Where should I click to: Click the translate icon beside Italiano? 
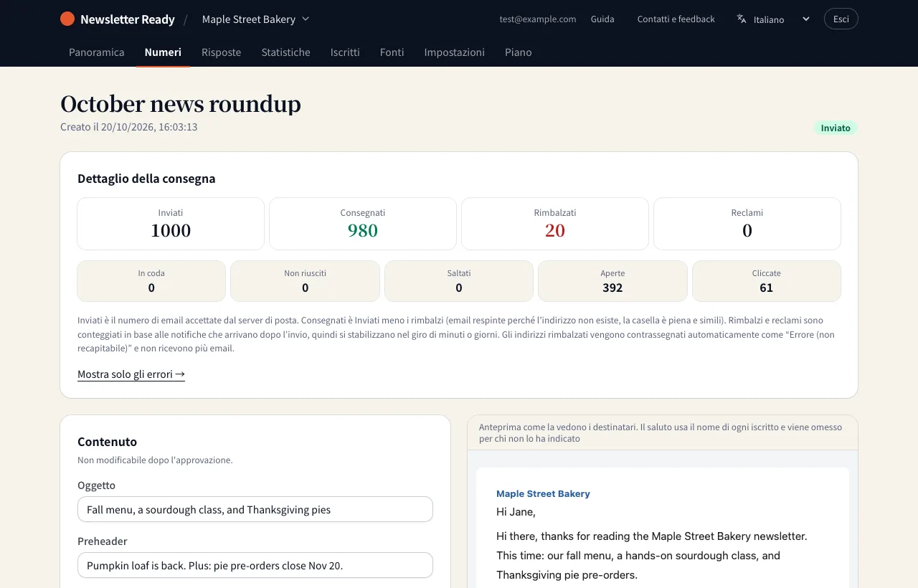(742, 19)
